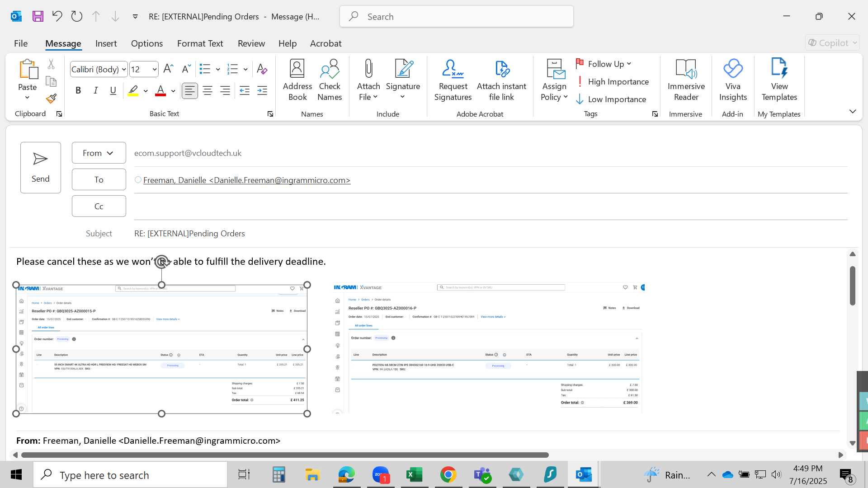Switch to Acrobat tab

(x=325, y=43)
